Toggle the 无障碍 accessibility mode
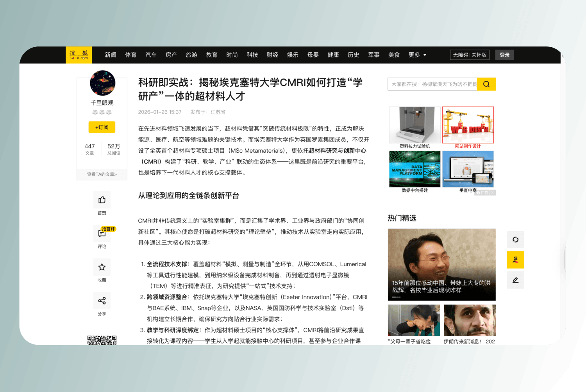Viewport: 586px width, 392px height. 460,55
